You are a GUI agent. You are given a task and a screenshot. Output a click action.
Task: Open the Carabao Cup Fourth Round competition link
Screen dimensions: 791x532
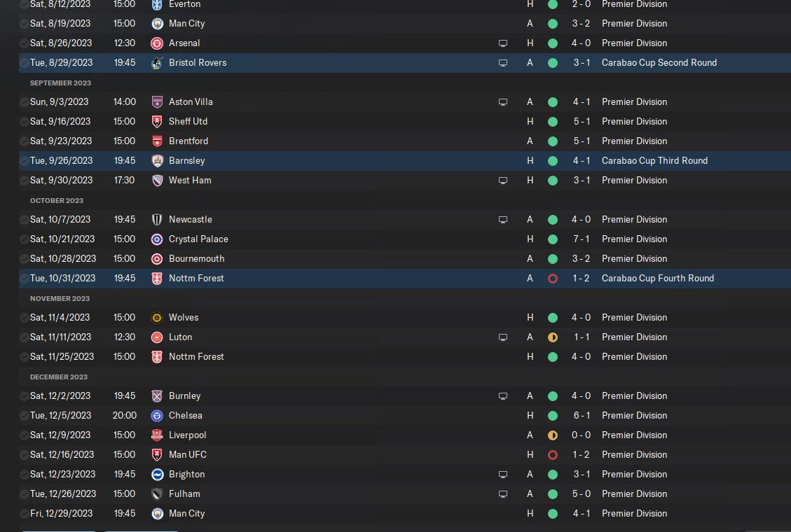[x=658, y=278]
